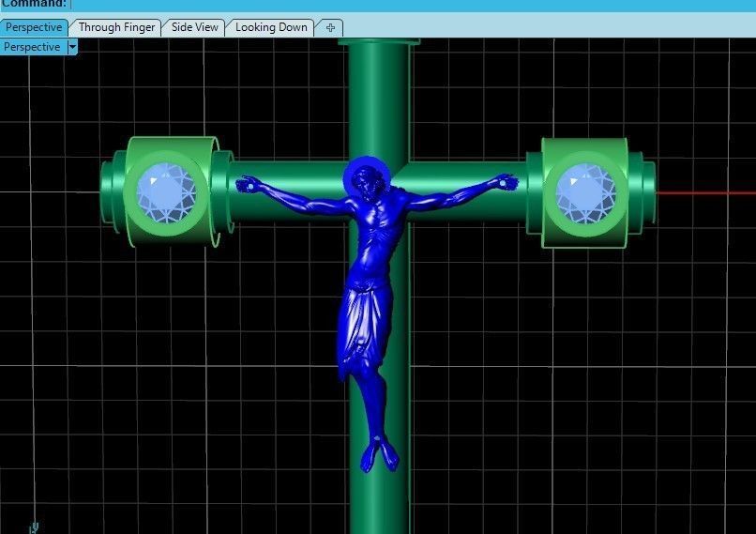Switch to the Looking Down tab
Image resolution: width=756 pixels, height=534 pixels.
pyautogui.click(x=271, y=27)
